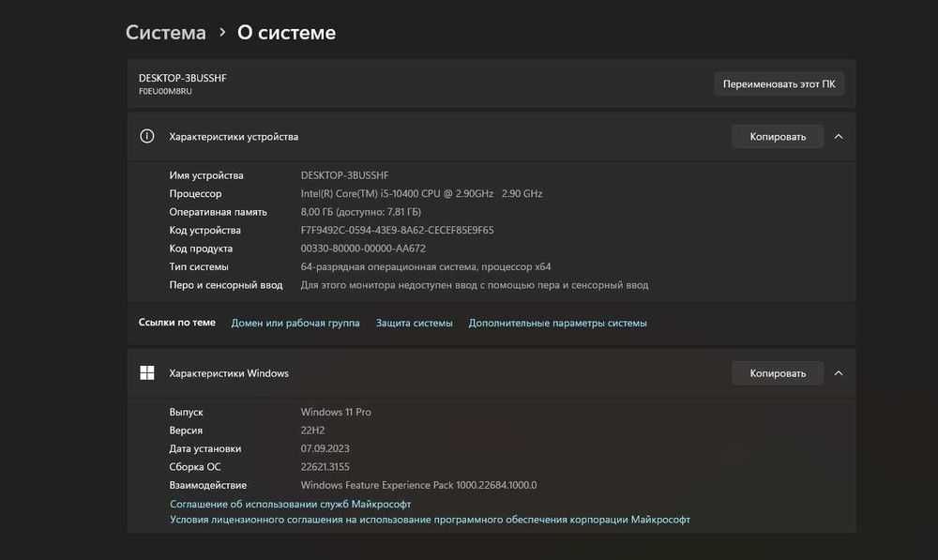Select the Перо и сенсорный ввод value
The width and height of the screenshot is (938, 560).
point(475,285)
